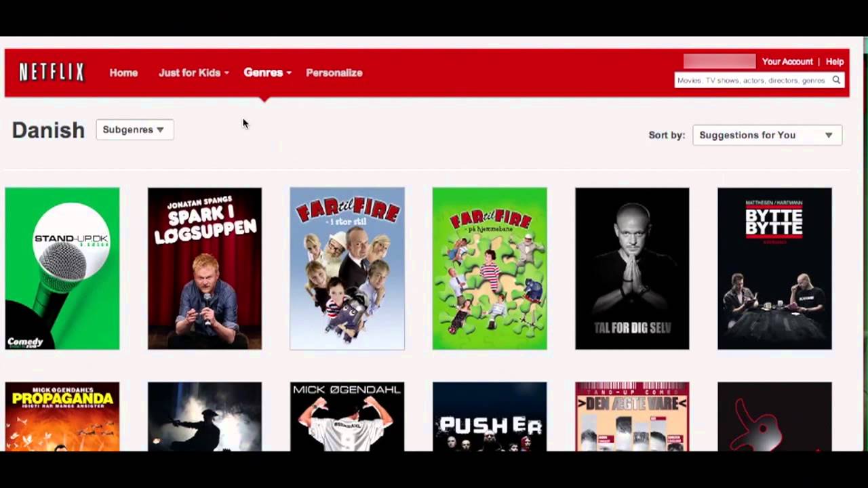Click the search magnifier icon

[836, 80]
